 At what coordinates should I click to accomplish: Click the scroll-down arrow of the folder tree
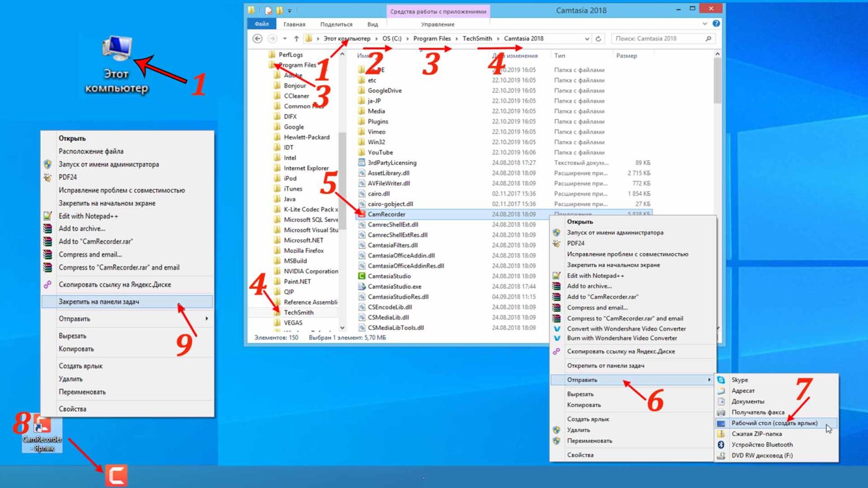342,328
